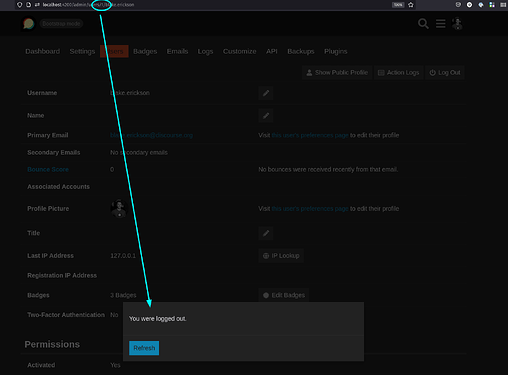508x375 pixels.
Task: Click the round white extension icon in the browser toolbar
Action: (469, 5)
